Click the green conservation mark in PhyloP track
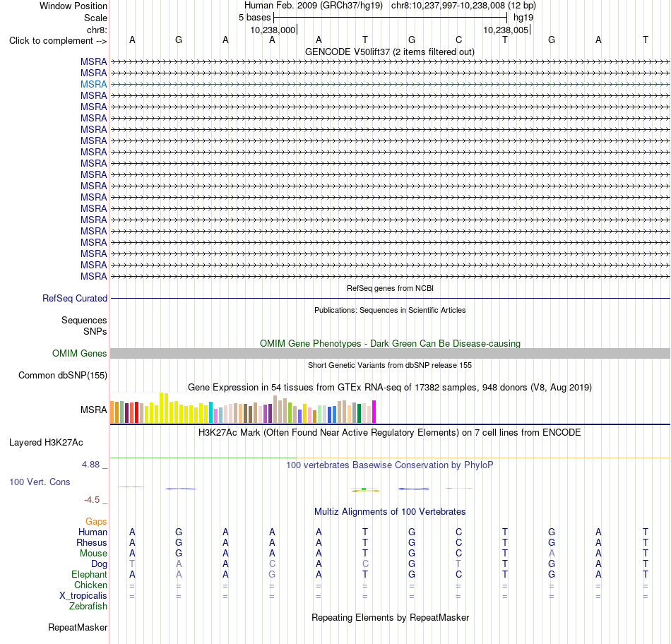 coord(364,489)
